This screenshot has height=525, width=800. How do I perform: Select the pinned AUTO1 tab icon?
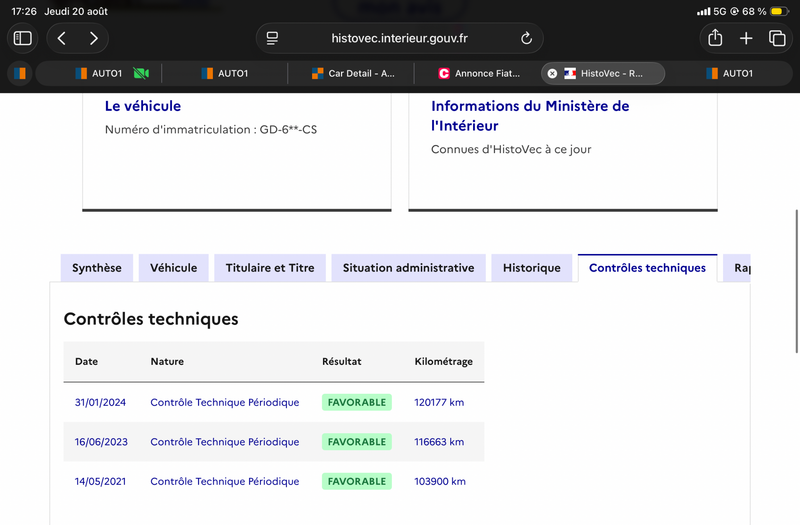click(x=20, y=73)
